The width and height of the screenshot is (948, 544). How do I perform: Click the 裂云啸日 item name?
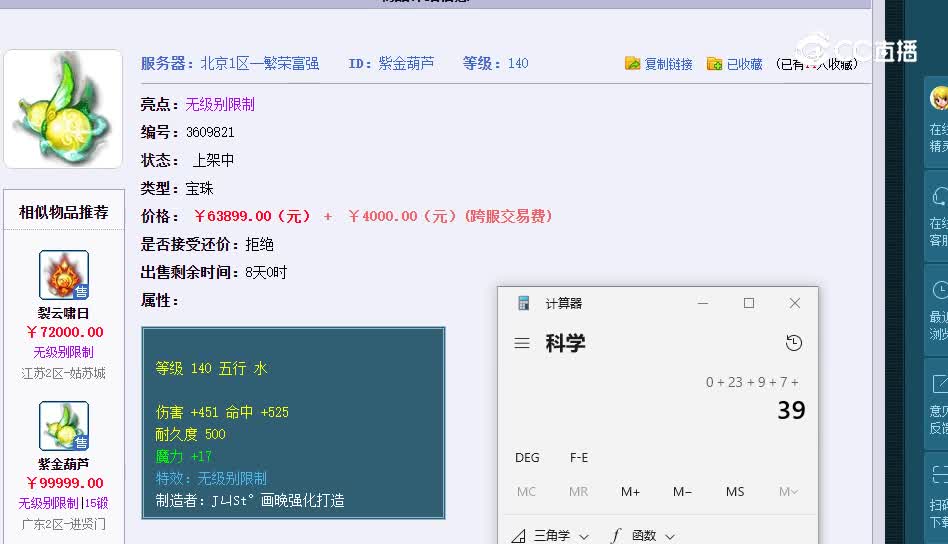click(x=63, y=313)
